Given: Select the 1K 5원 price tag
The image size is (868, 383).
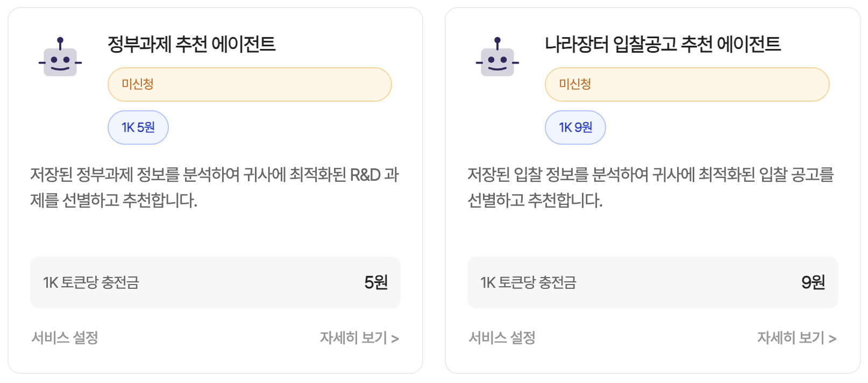Looking at the screenshot, I should [138, 127].
